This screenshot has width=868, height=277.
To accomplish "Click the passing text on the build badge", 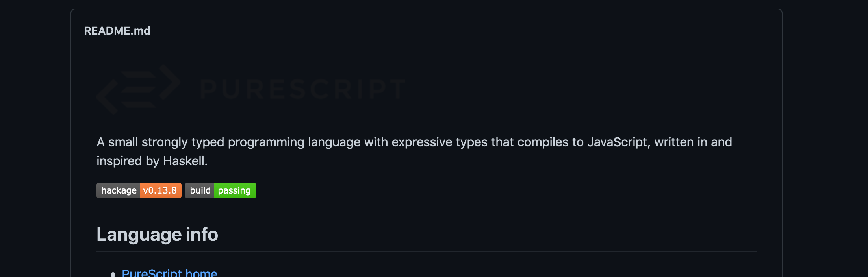I will click(235, 190).
